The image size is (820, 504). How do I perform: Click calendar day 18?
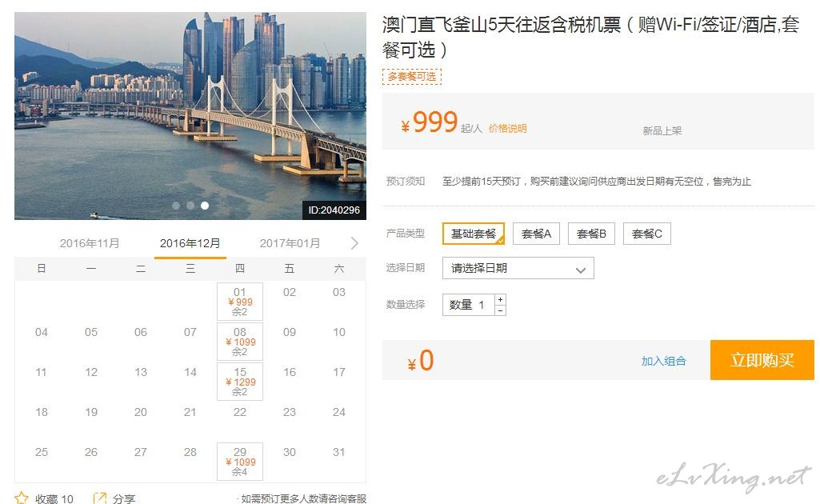42,412
